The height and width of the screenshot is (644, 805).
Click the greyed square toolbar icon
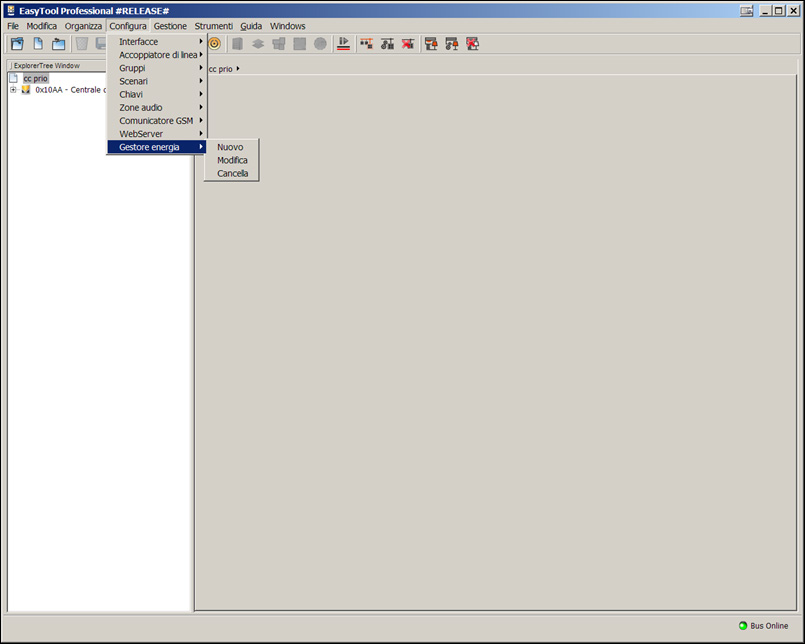coord(300,44)
